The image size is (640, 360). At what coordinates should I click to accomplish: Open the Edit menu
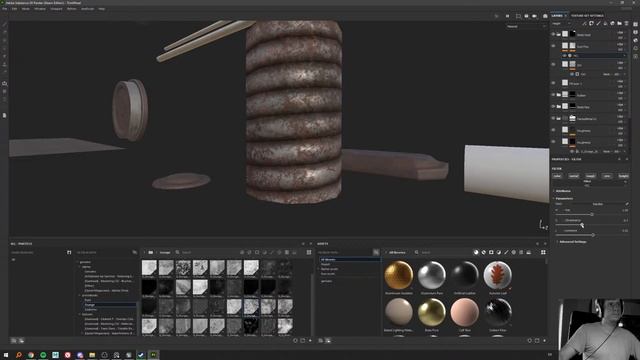(x=14, y=9)
